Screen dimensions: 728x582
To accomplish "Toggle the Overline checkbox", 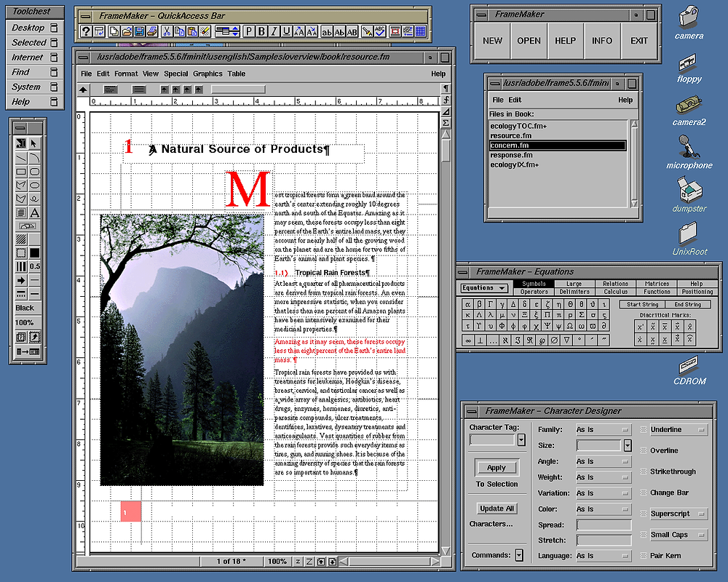I will (644, 450).
